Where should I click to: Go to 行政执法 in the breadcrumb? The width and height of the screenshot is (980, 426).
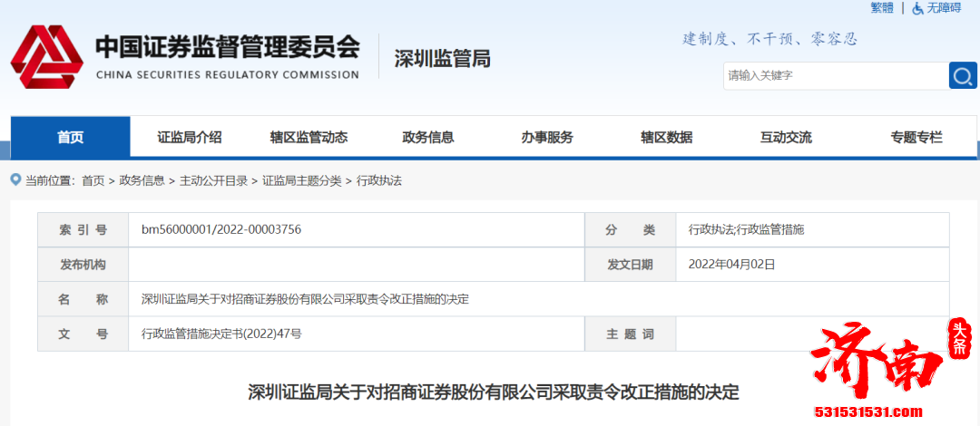(x=378, y=181)
